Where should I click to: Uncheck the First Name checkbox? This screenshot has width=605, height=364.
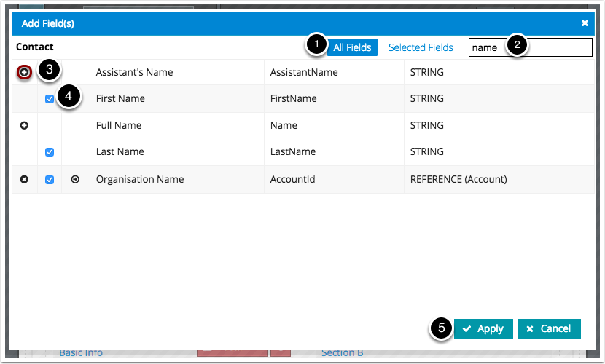(50, 99)
